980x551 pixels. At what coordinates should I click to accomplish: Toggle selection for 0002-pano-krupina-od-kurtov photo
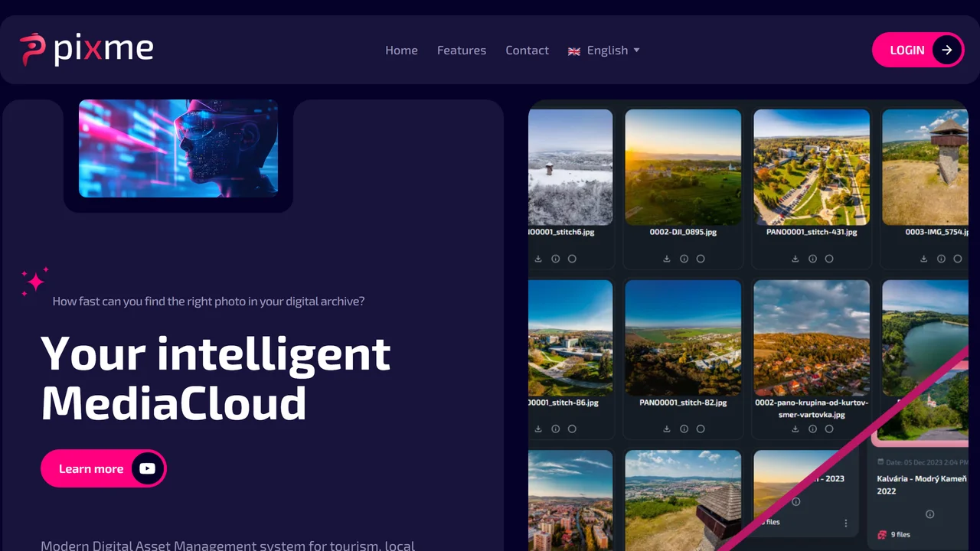(x=829, y=429)
